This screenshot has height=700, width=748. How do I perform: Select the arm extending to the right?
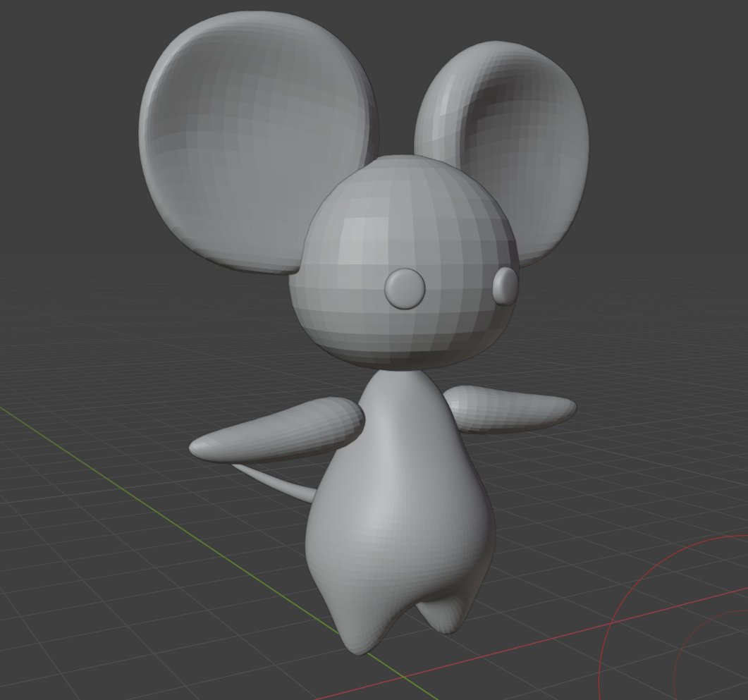510,409
